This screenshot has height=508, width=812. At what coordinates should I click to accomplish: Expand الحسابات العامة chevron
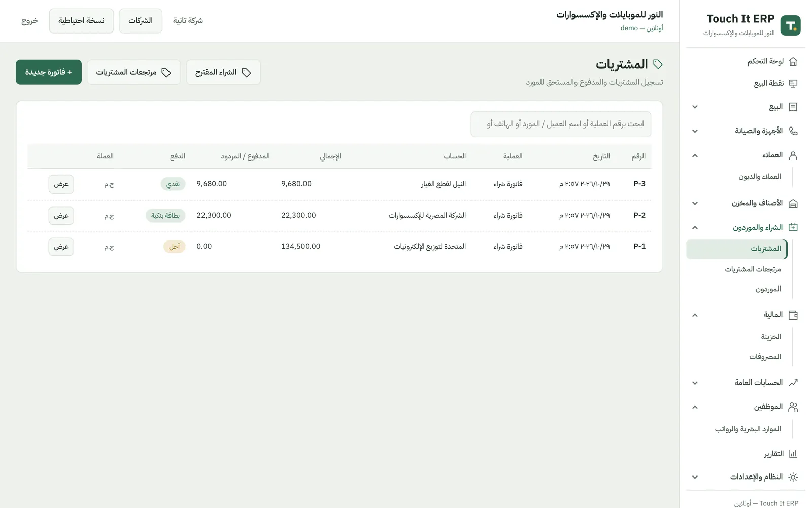[695, 383]
